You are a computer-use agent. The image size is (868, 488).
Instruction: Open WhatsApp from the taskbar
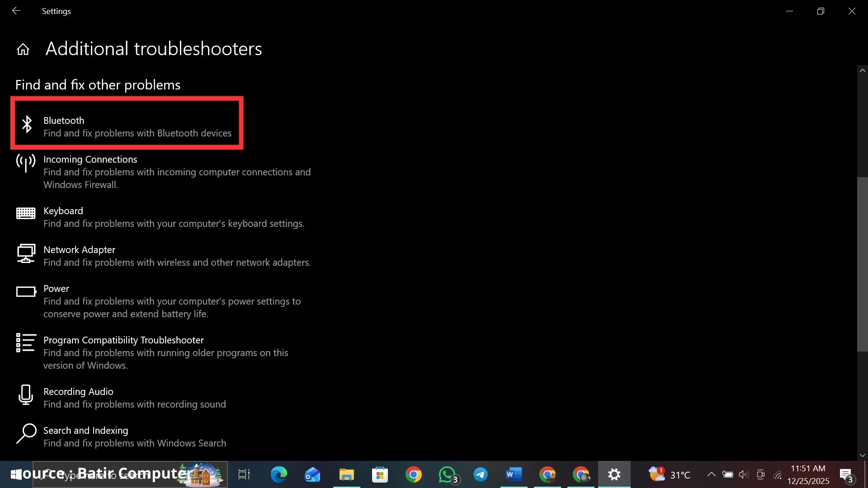click(448, 474)
